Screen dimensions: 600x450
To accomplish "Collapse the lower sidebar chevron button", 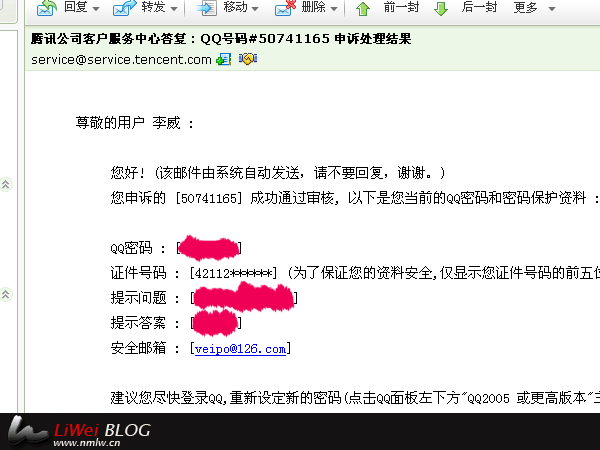I will (6, 294).
